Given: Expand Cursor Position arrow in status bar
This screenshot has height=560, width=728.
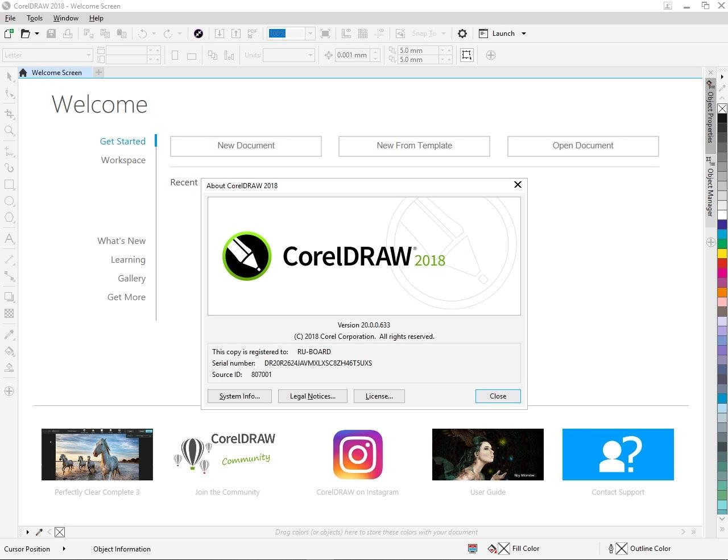Looking at the screenshot, I should point(64,549).
